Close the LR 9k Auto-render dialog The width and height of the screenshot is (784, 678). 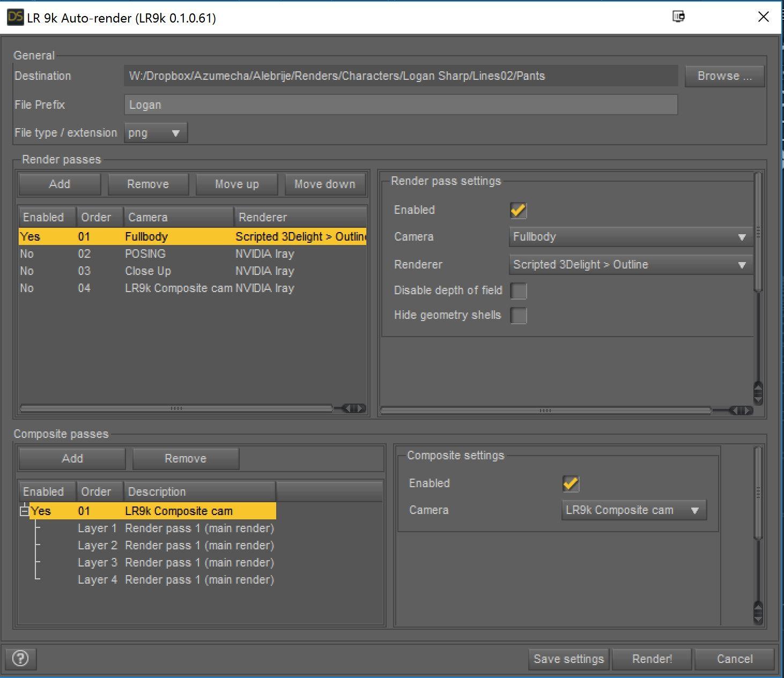click(x=764, y=17)
